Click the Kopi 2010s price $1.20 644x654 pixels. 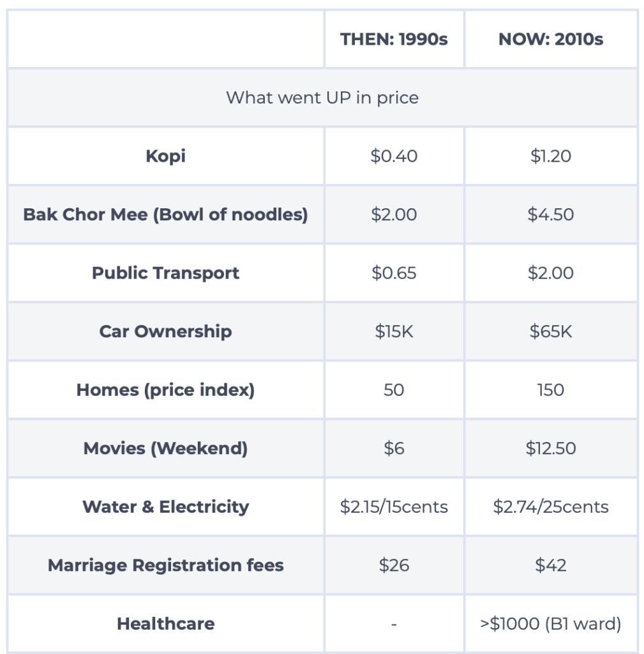(x=550, y=156)
